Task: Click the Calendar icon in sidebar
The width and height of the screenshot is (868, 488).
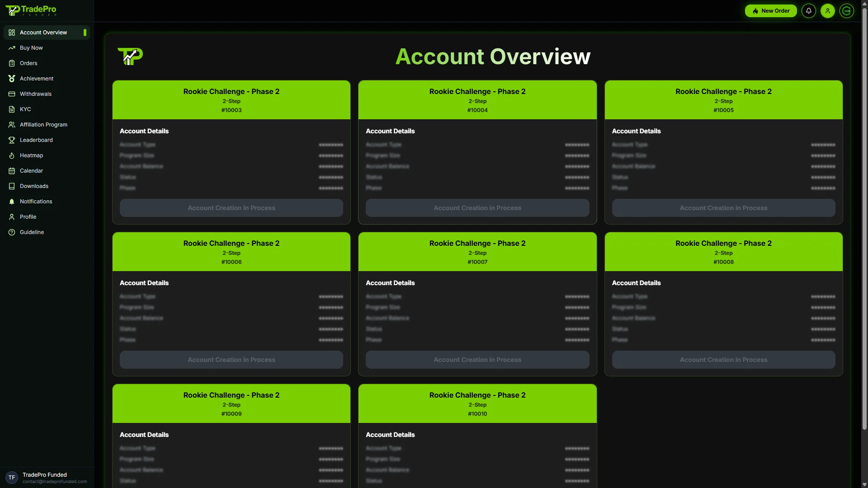Action: (12, 171)
